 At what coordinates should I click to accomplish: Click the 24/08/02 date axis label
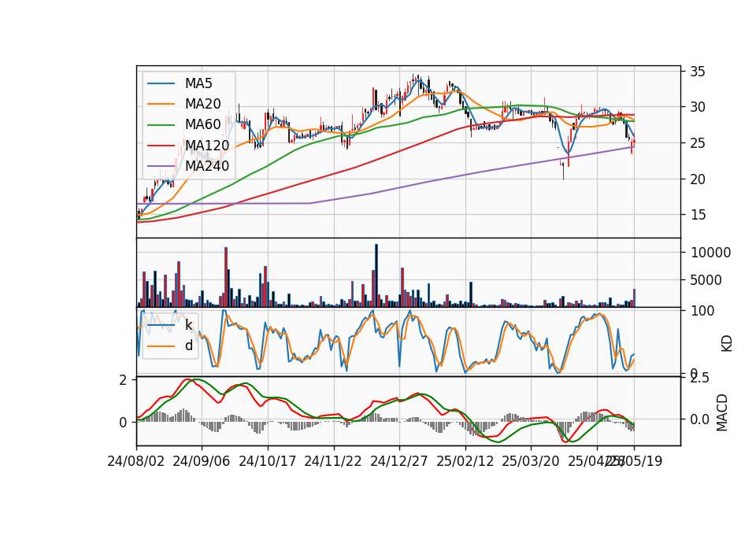136,461
